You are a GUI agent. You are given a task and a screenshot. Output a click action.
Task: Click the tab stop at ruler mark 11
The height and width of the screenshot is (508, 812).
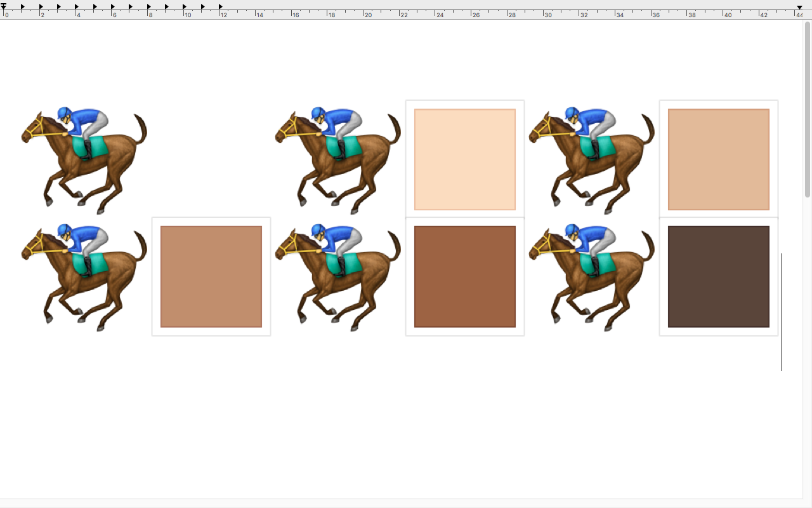[x=203, y=7]
